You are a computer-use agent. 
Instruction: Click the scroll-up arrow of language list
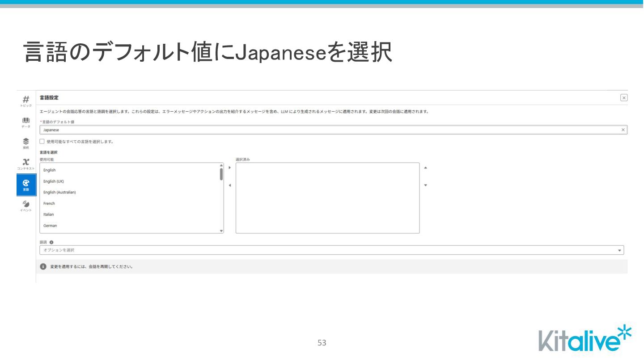click(x=221, y=165)
